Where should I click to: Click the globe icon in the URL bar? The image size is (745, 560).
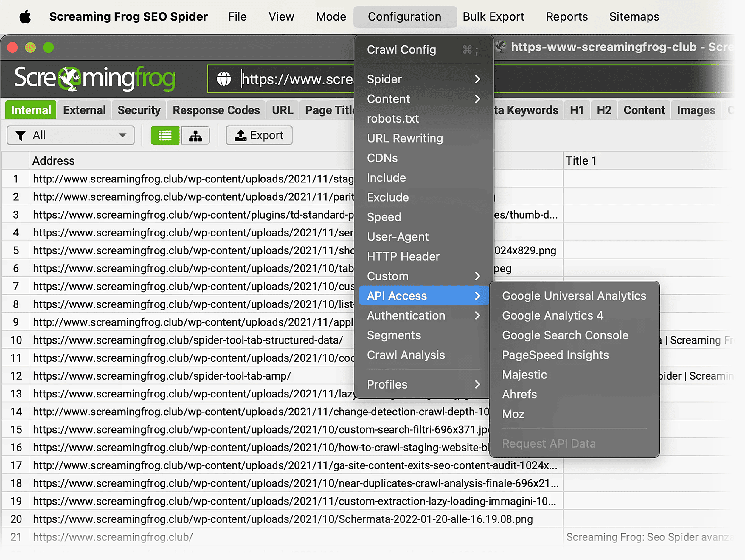[225, 79]
